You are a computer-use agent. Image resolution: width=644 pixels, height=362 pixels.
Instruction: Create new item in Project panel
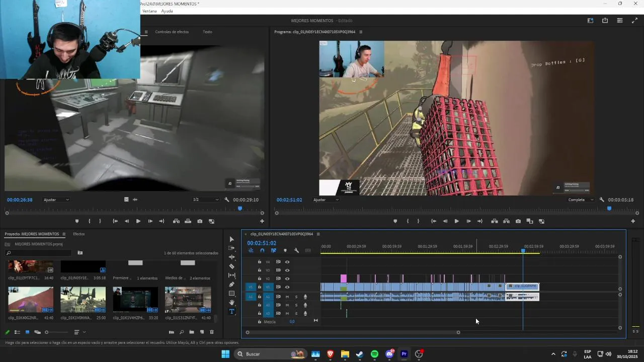[202, 332]
